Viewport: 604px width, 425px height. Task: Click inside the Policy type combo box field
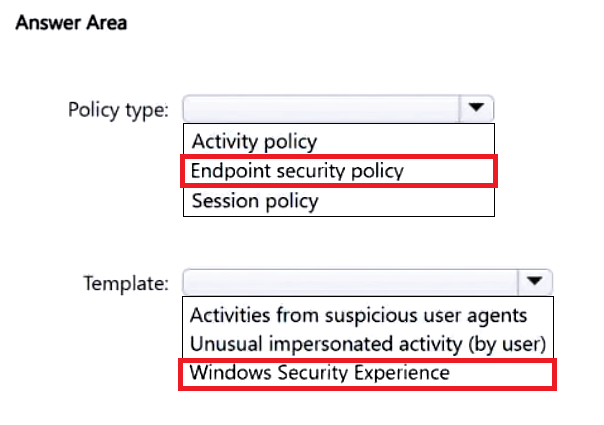point(320,108)
